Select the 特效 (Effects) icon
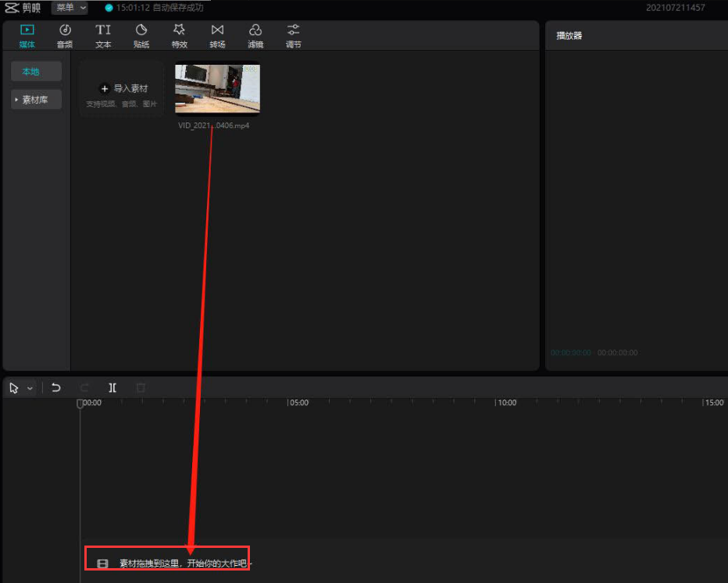Screen dimensions: 728x583 [x=180, y=35]
